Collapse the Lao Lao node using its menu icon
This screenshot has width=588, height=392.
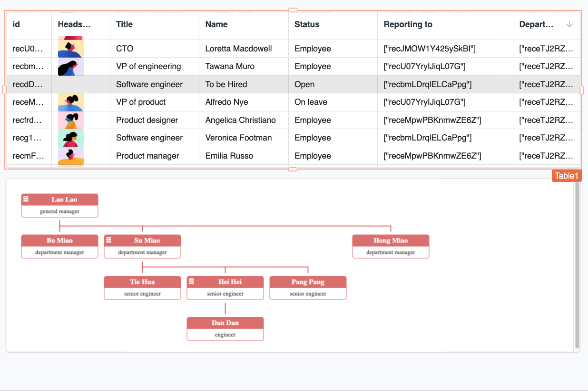pyautogui.click(x=27, y=199)
